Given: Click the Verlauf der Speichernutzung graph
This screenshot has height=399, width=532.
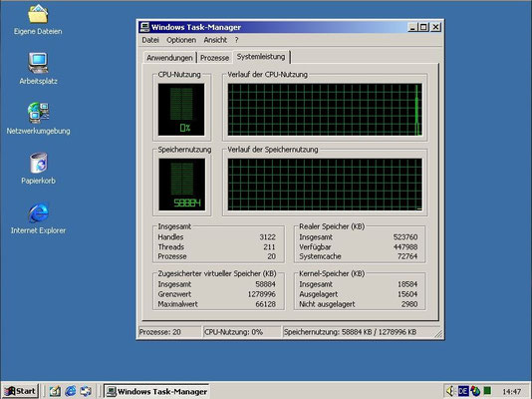Looking at the screenshot, I should (325, 185).
